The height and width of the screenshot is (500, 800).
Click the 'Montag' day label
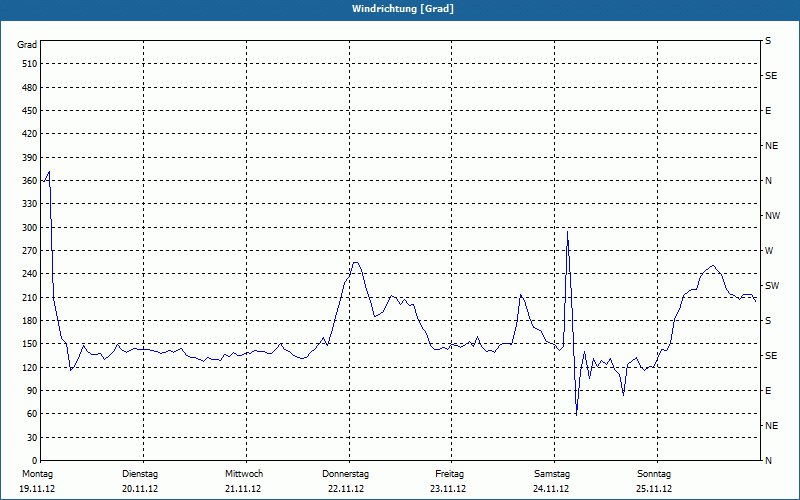37,474
